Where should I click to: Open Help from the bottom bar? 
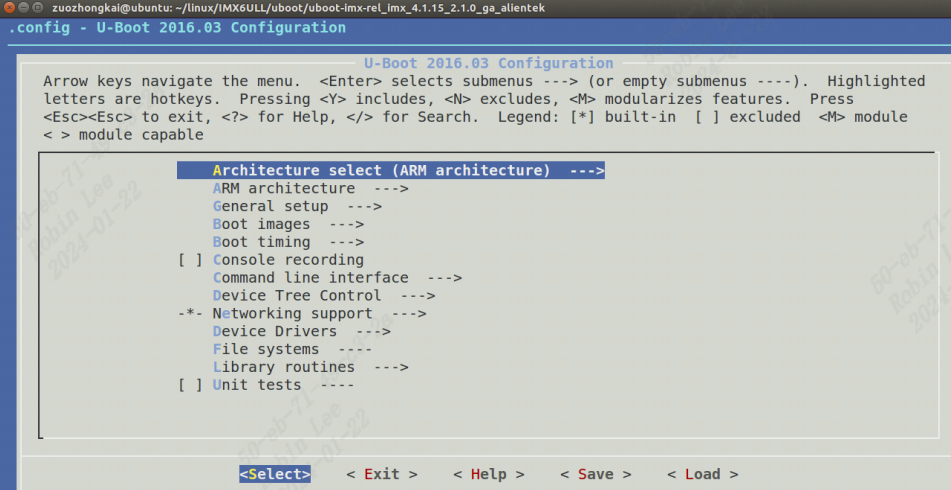tap(489, 474)
